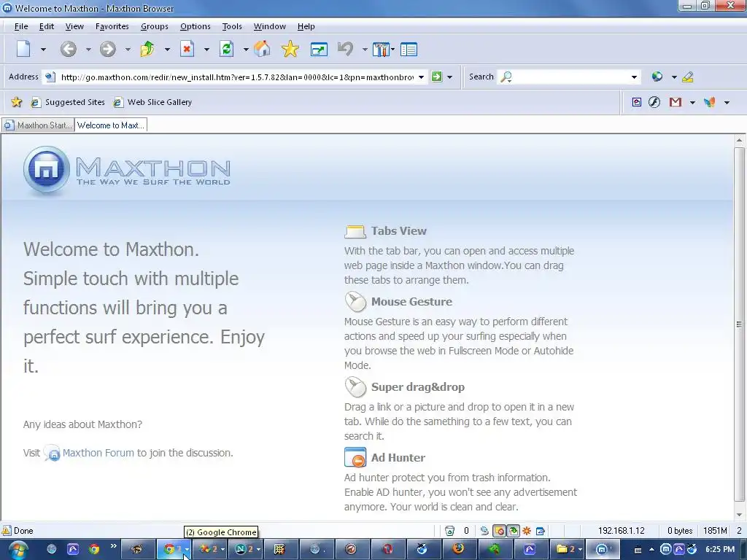Click the green Up-level folder arrow icon
747x560 pixels.
pyautogui.click(x=147, y=49)
